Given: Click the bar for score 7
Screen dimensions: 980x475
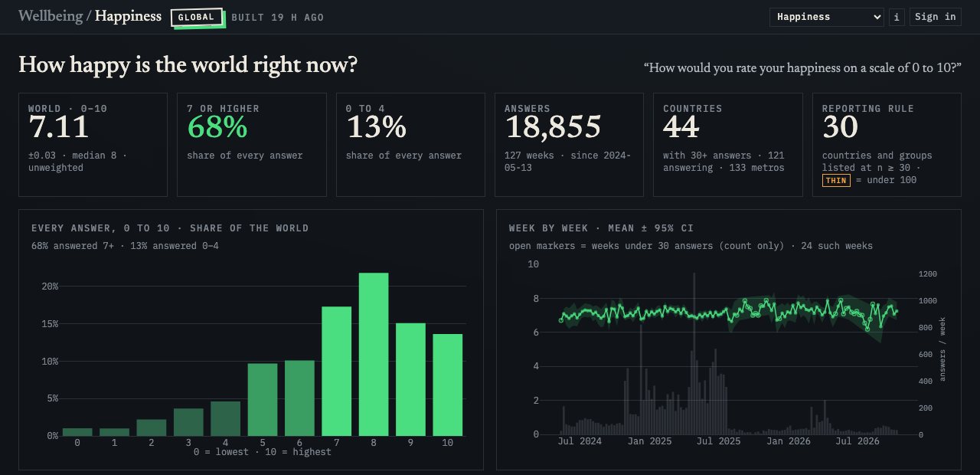Looking at the screenshot, I should [x=337, y=371].
